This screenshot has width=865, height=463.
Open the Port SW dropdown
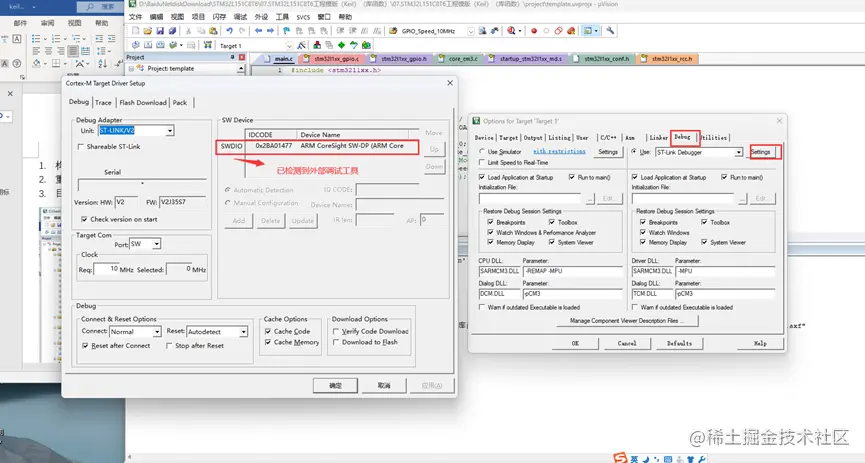(157, 244)
